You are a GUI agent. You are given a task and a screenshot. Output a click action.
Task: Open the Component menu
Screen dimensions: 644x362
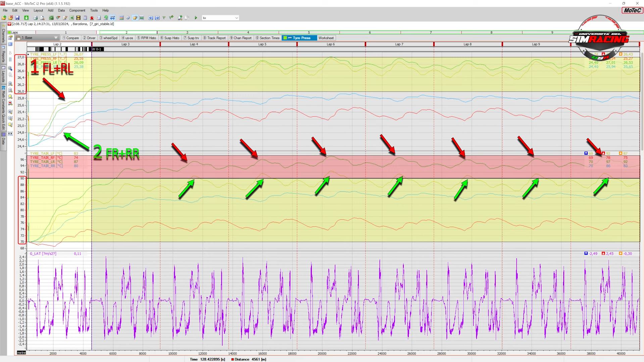tap(77, 10)
